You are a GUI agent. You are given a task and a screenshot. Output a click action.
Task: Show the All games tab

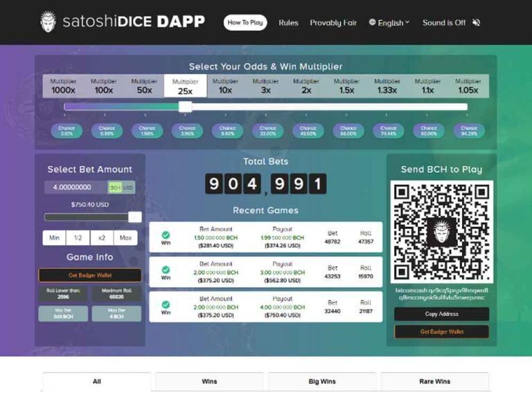(97, 381)
